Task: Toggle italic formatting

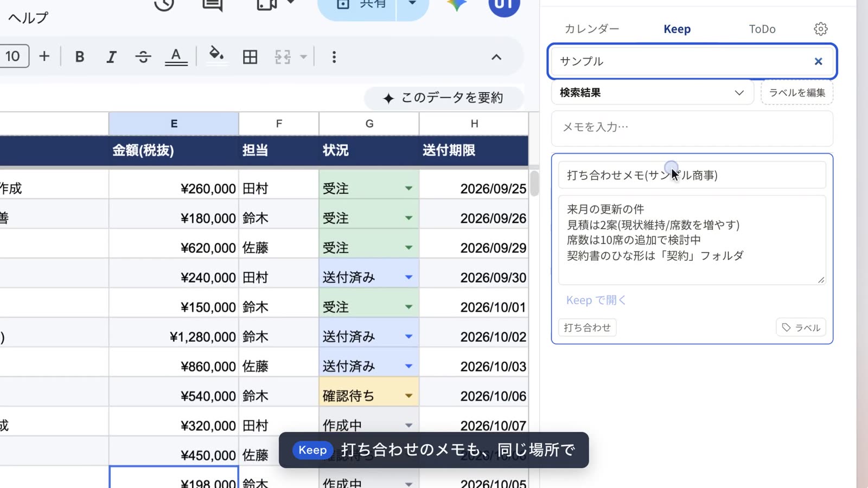Action: [111, 57]
